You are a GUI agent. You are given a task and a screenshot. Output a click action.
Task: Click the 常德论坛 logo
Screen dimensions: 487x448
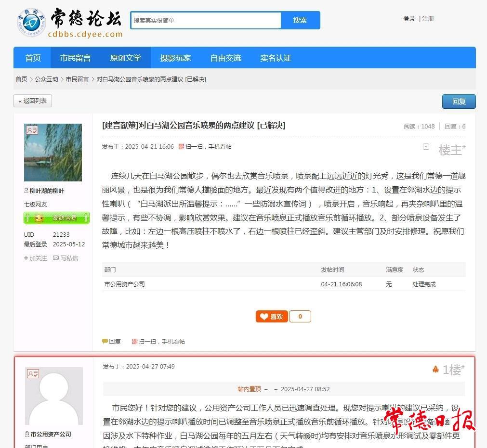[x=70, y=22]
